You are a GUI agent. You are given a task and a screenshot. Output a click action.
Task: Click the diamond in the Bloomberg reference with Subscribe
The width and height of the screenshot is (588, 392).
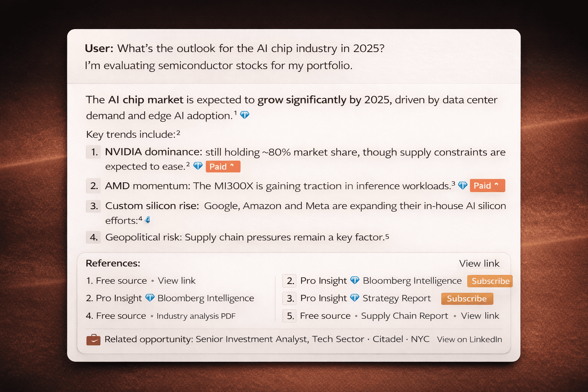point(355,281)
